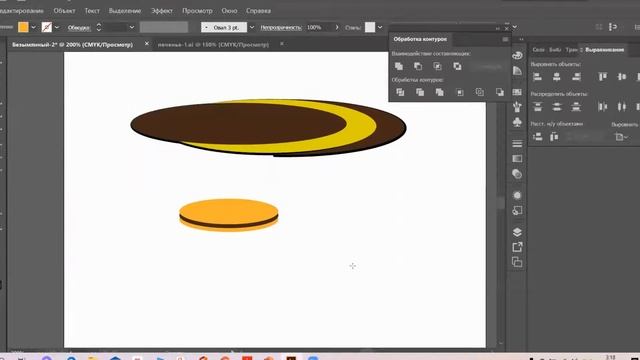Open the Graphic Styles panel icon
Viewport: 640px width, 360px height.
click(517, 211)
